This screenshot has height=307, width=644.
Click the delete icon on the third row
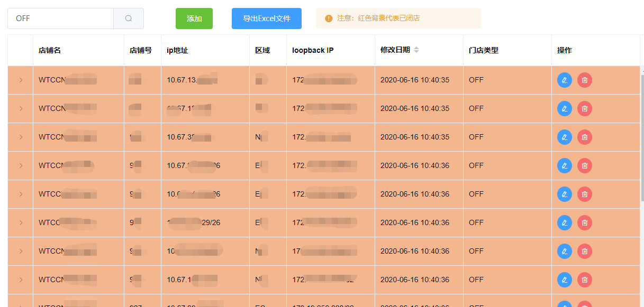584,137
